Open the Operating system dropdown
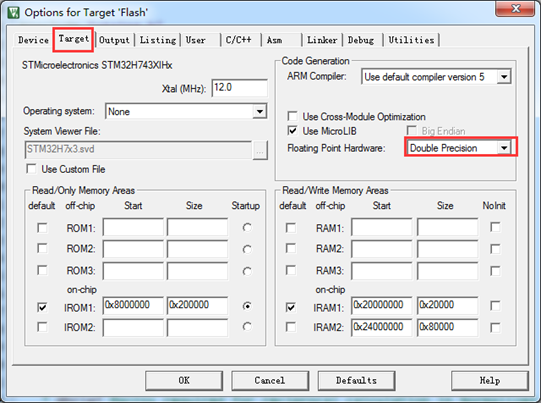The image size is (541, 403). point(259,111)
